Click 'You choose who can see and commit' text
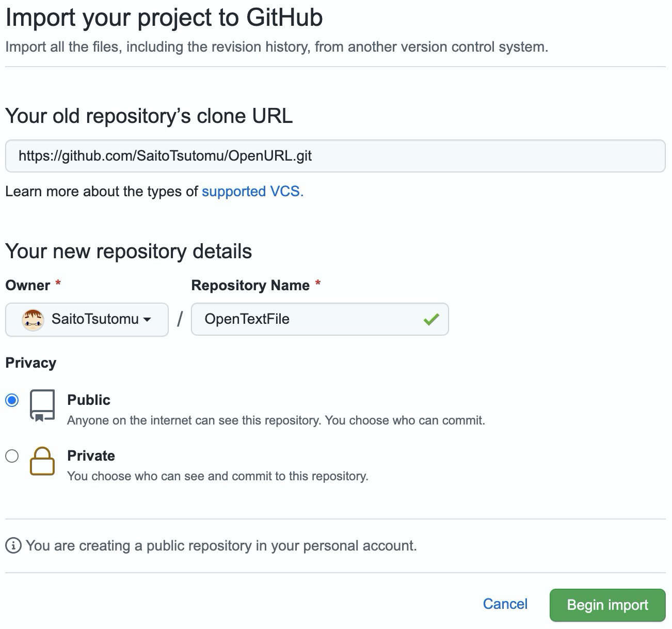The height and width of the screenshot is (629, 672). [218, 476]
